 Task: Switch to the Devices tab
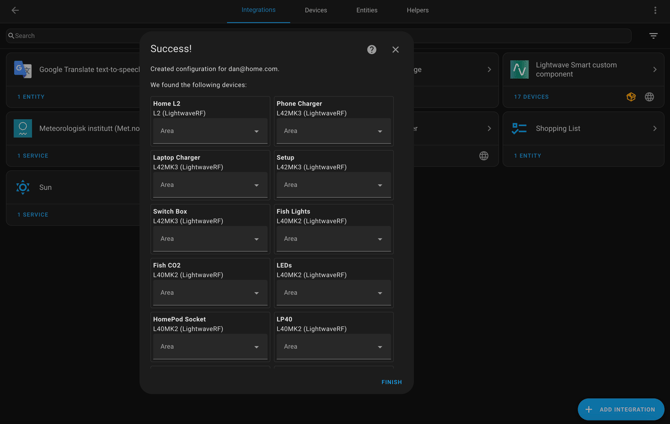click(316, 10)
